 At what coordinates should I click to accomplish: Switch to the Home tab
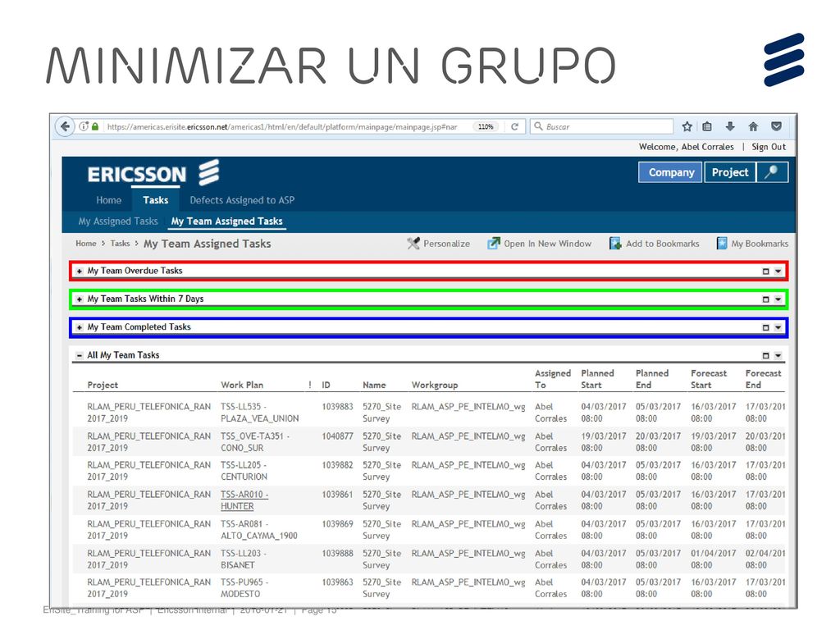point(109,200)
